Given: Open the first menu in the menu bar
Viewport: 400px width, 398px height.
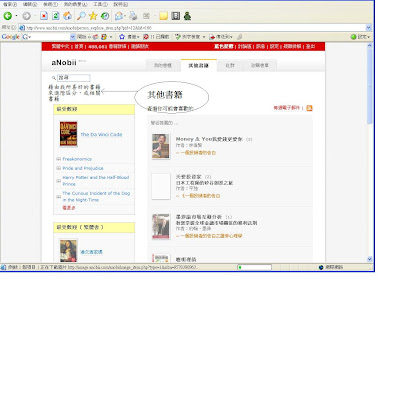Looking at the screenshot, I should pos(10,5).
